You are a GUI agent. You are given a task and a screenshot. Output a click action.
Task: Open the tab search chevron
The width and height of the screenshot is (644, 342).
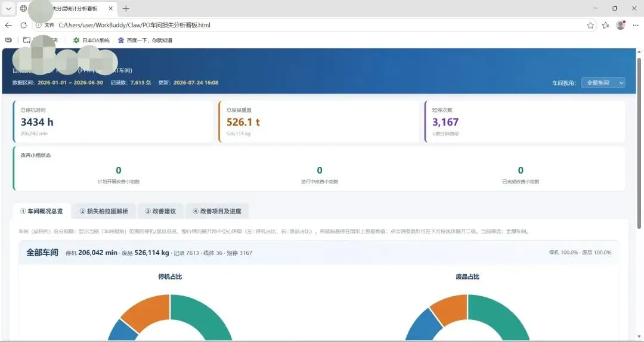pyautogui.click(x=8, y=8)
